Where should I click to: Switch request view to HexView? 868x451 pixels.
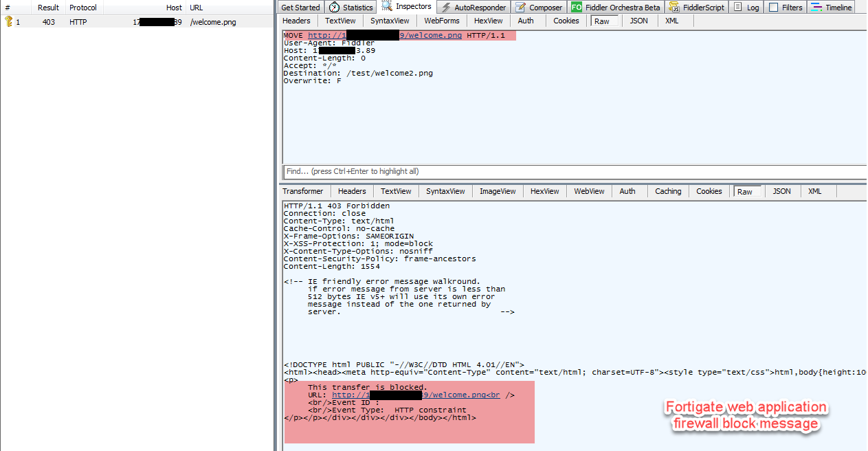[x=488, y=21]
